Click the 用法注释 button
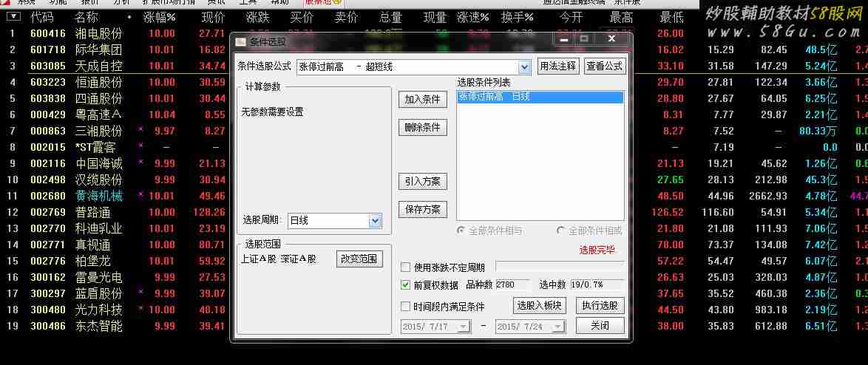 click(x=558, y=66)
